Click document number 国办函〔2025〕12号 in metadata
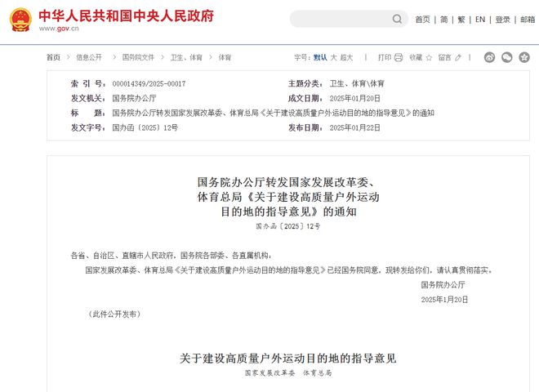Screen dimensions: 539x392 [145, 127]
